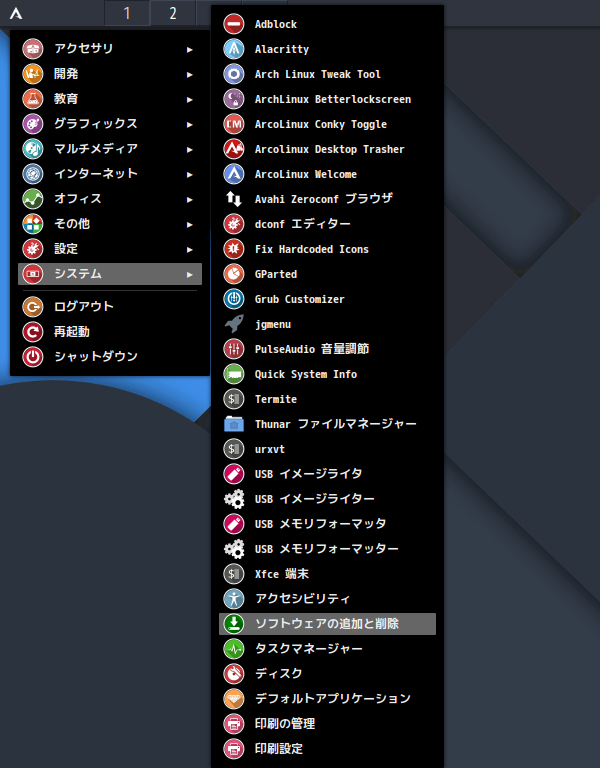Image resolution: width=600 pixels, height=768 pixels.
Task: Click Grub Customizer entry text
Action: pyautogui.click(x=300, y=299)
